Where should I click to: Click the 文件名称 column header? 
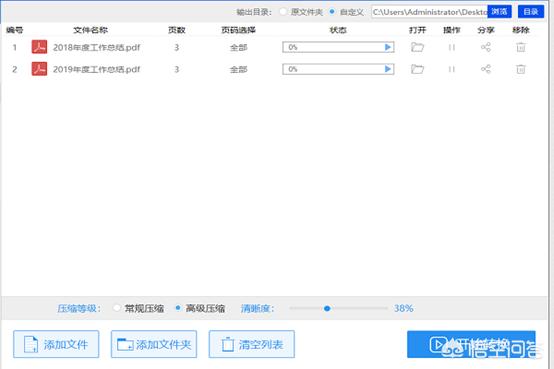pyautogui.click(x=90, y=30)
